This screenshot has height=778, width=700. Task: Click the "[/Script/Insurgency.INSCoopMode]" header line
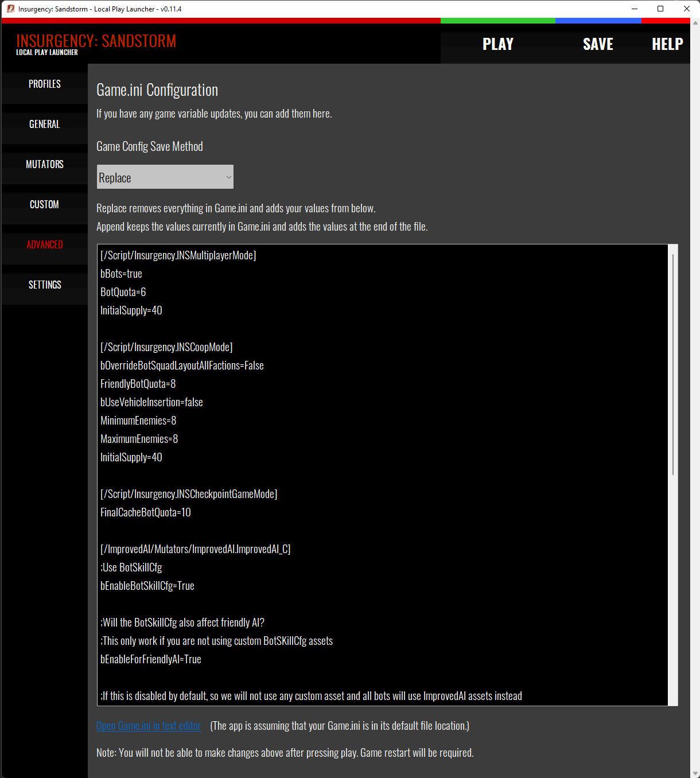point(166,347)
